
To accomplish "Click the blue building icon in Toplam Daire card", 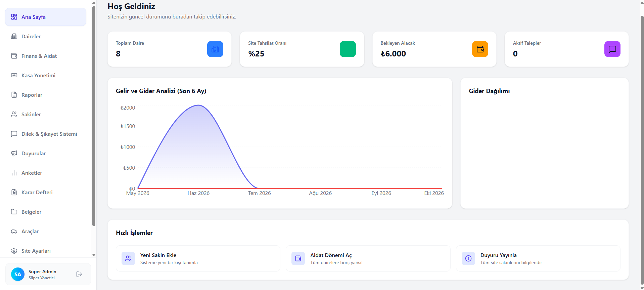I will click(215, 49).
